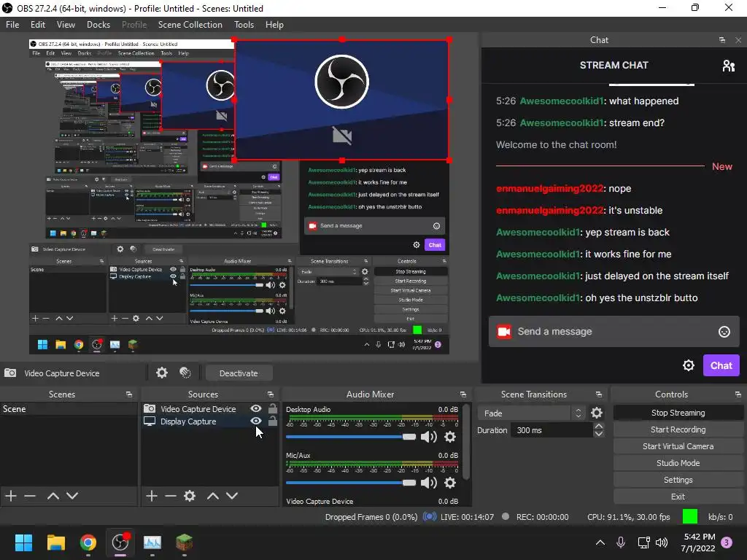Move source up arrow in Sources panel
This screenshot has height=560, width=747.
(x=212, y=496)
